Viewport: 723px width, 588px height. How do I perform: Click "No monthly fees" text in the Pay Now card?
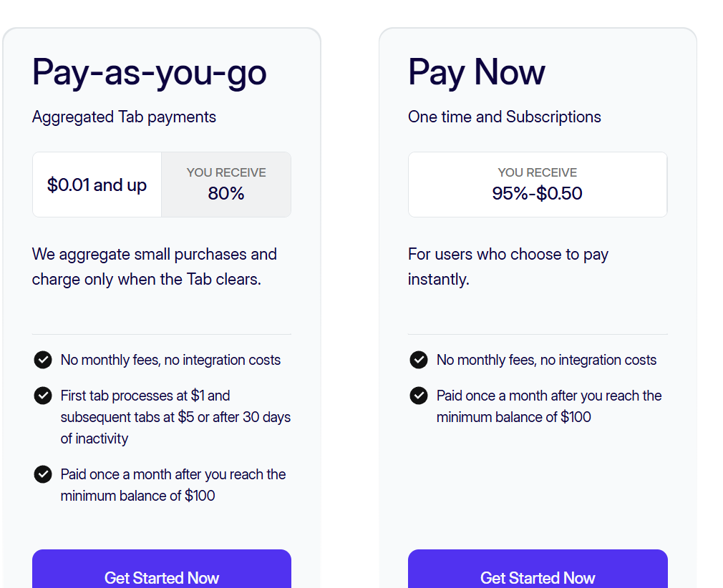(x=546, y=360)
